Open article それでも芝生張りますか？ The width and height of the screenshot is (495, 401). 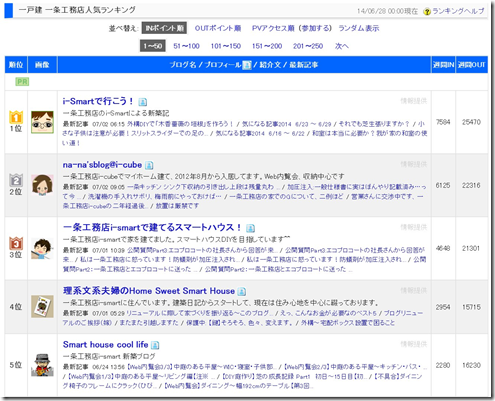374,124
